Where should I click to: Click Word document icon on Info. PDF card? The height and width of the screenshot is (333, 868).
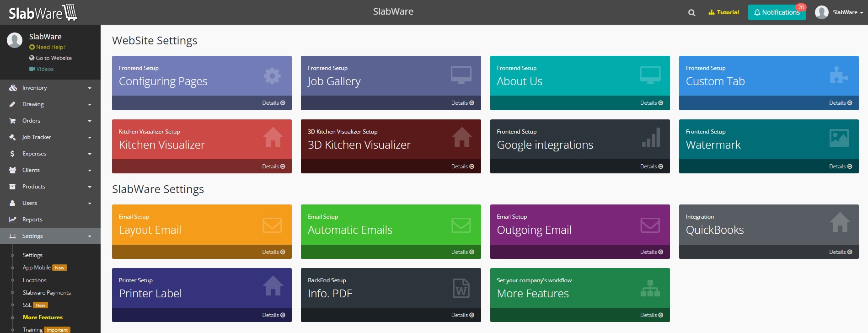click(461, 288)
